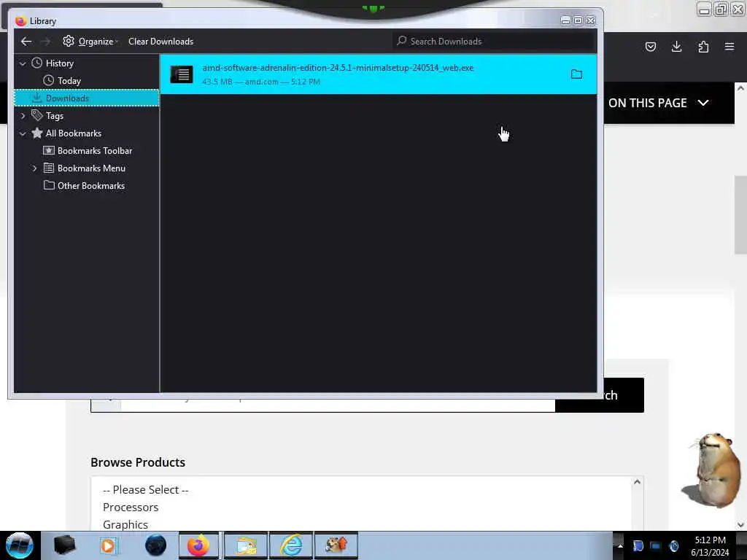Select Bookmarks Menu folder
This screenshot has height=560, width=747.
coord(91,168)
